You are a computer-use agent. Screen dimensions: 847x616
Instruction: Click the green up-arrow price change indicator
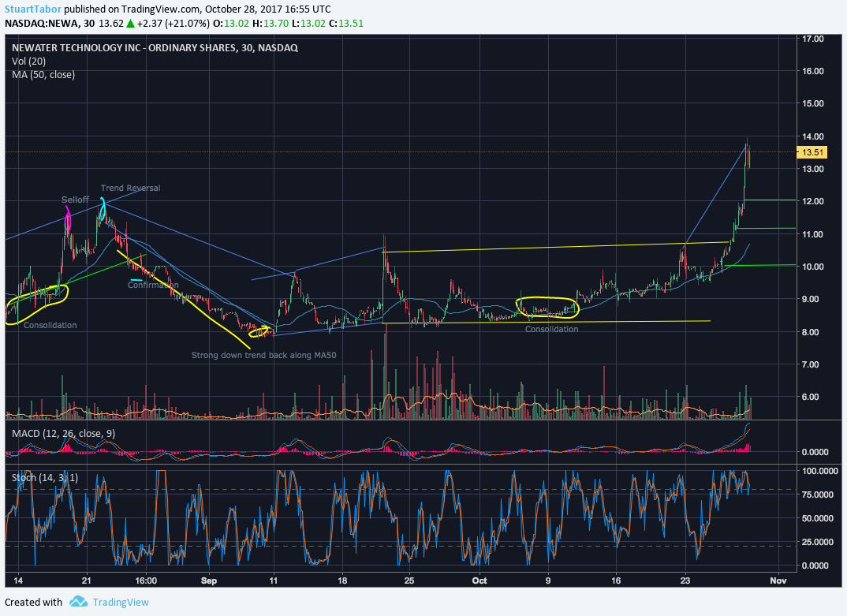pos(129,23)
